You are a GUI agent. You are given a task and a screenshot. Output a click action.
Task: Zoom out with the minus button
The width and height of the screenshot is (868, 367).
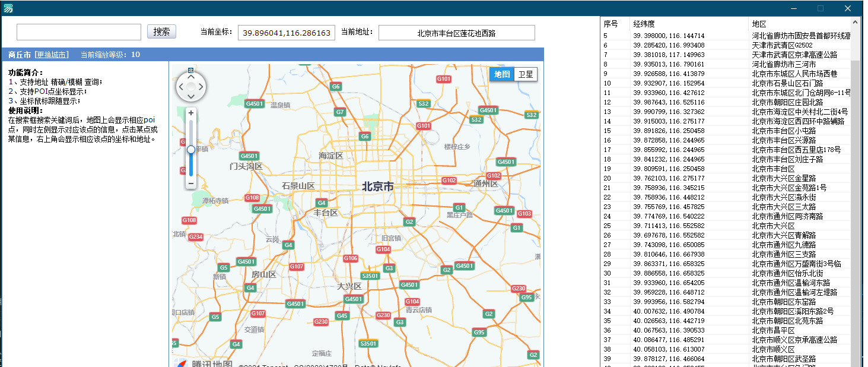pyautogui.click(x=190, y=183)
